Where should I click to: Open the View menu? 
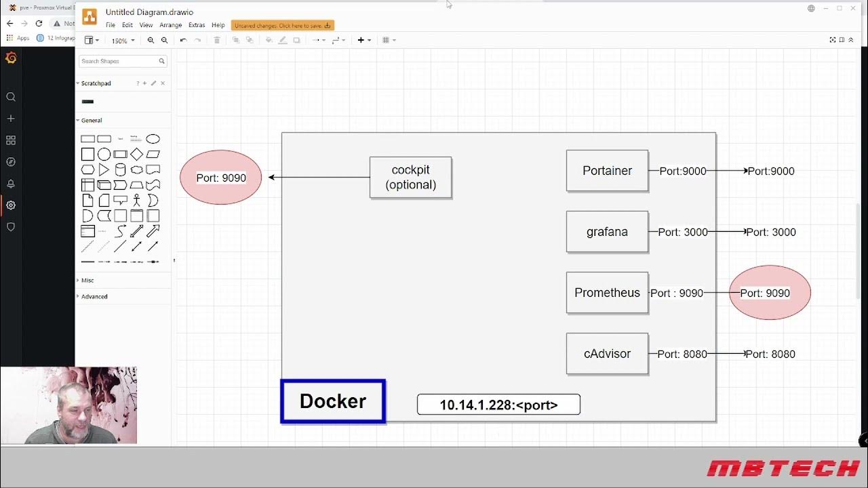(146, 25)
